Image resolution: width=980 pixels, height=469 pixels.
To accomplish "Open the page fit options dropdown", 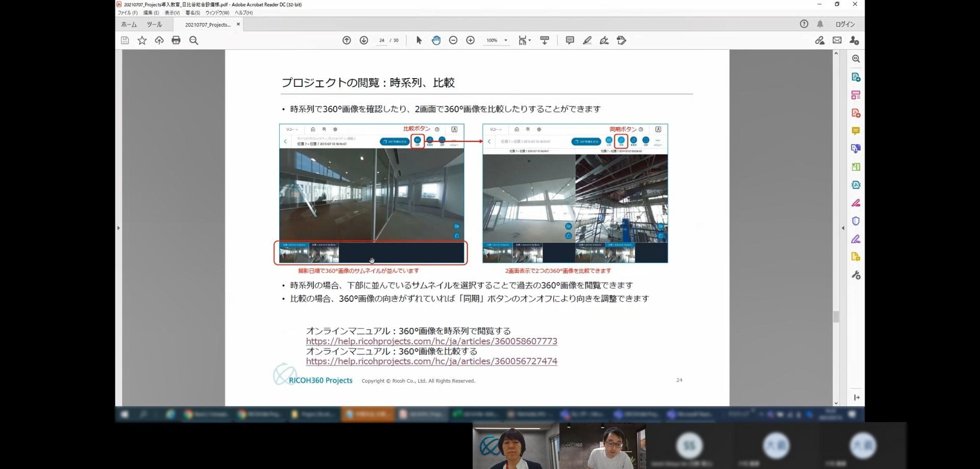I will pos(525,40).
